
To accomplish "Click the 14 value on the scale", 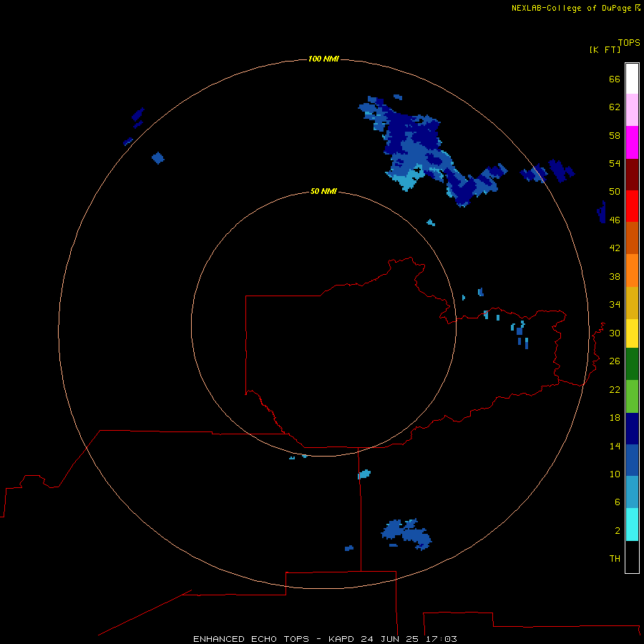I will point(615,446).
